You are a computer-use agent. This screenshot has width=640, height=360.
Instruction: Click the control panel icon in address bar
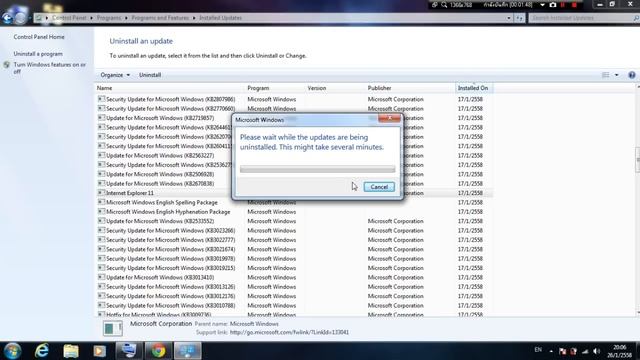coord(38,18)
